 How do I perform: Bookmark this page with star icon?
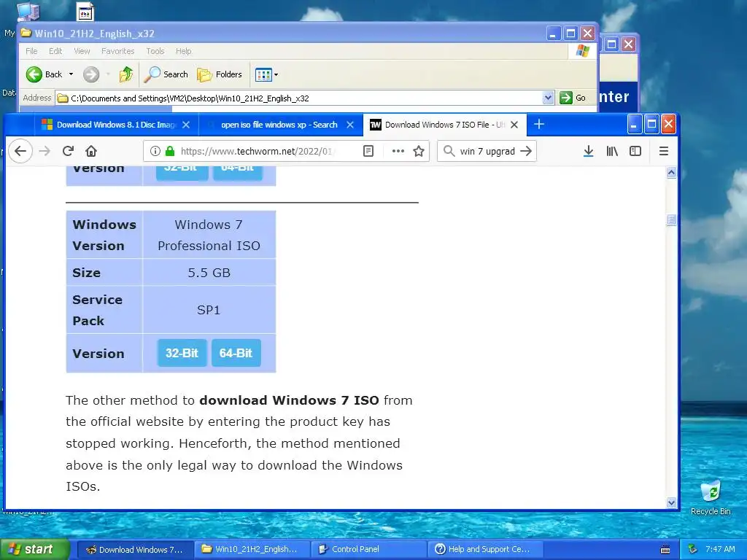(419, 151)
